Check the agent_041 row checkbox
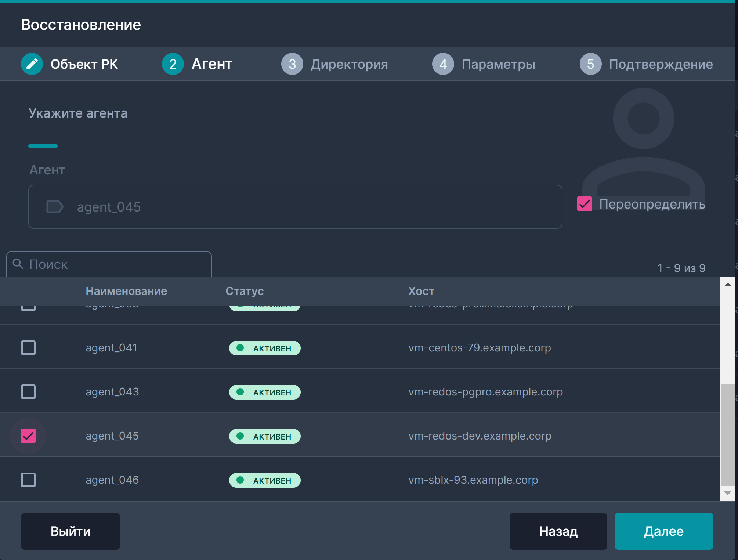This screenshot has height=560, width=738. 28,348
